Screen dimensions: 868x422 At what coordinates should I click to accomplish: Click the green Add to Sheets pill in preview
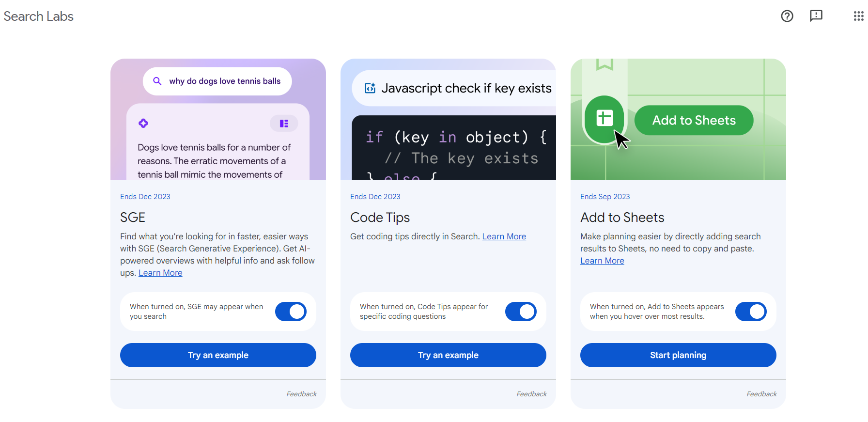[694, 120]
